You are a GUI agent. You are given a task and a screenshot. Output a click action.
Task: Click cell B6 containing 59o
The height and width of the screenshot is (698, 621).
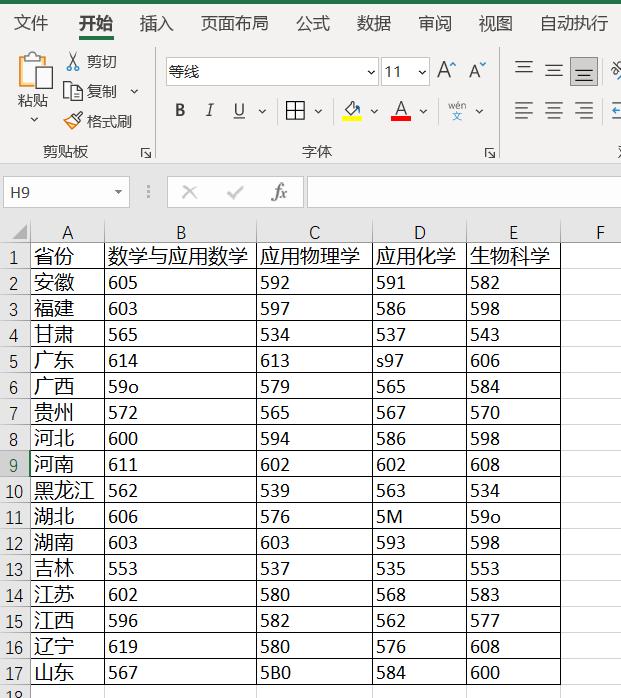(x=180, y=386)
